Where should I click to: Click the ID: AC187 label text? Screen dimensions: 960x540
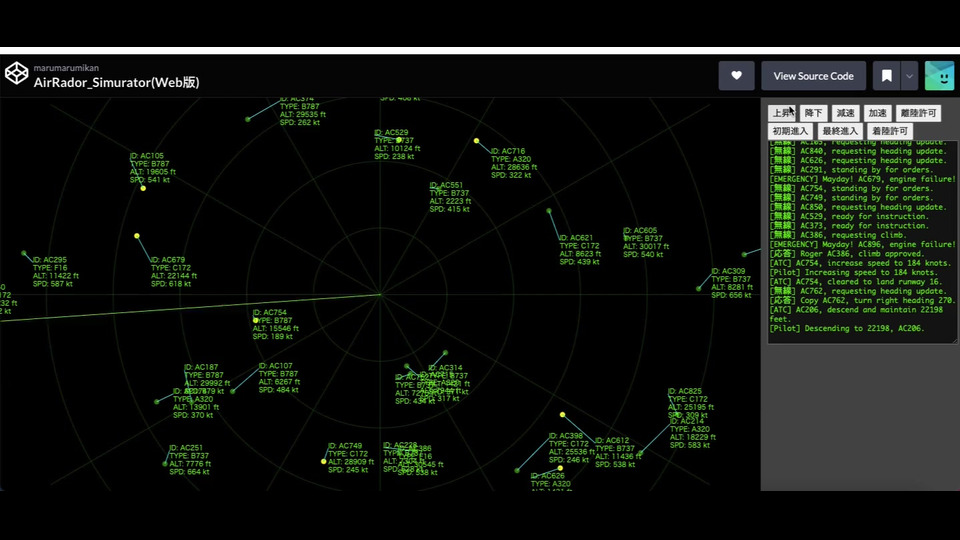tap(201, 367)
